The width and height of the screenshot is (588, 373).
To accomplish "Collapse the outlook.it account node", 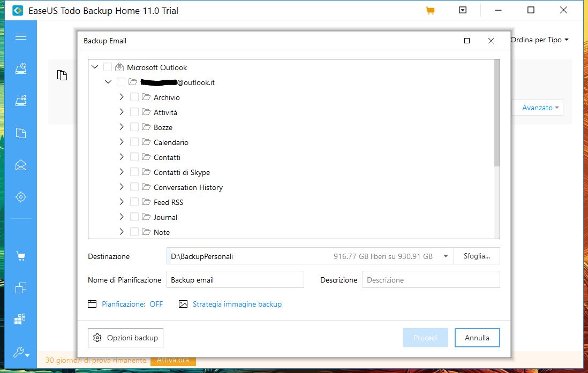I will 108,81.
